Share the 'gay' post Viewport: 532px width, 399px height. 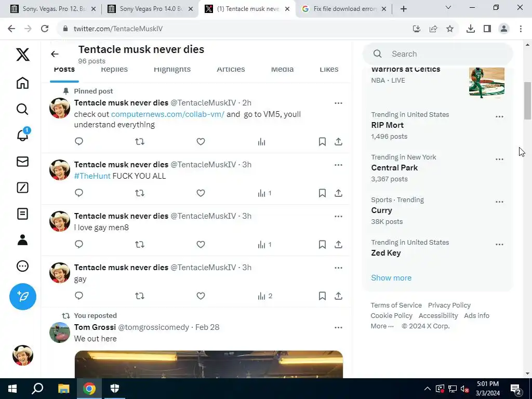[x=338, y=296]
